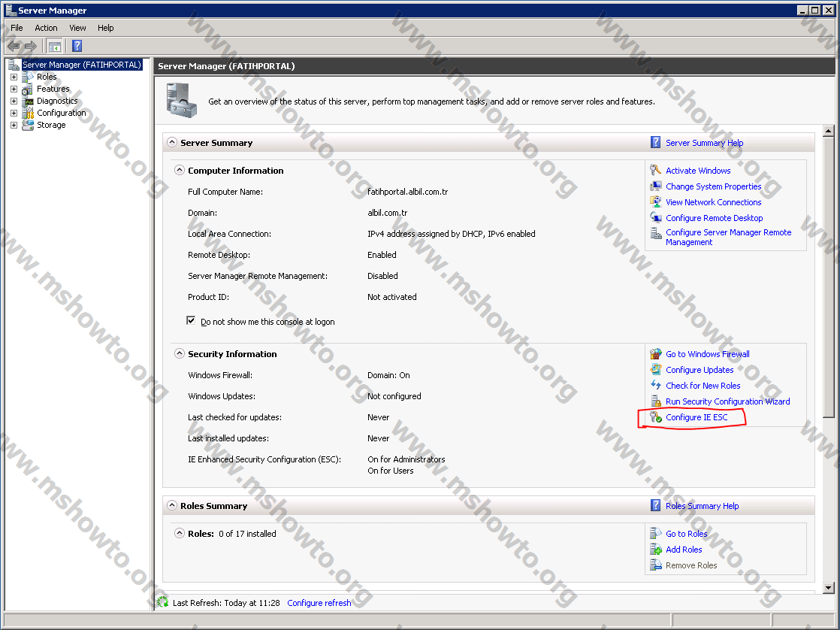840x630 pixels.
Task: Select the Storage tree item label
Action: point(51,125)
